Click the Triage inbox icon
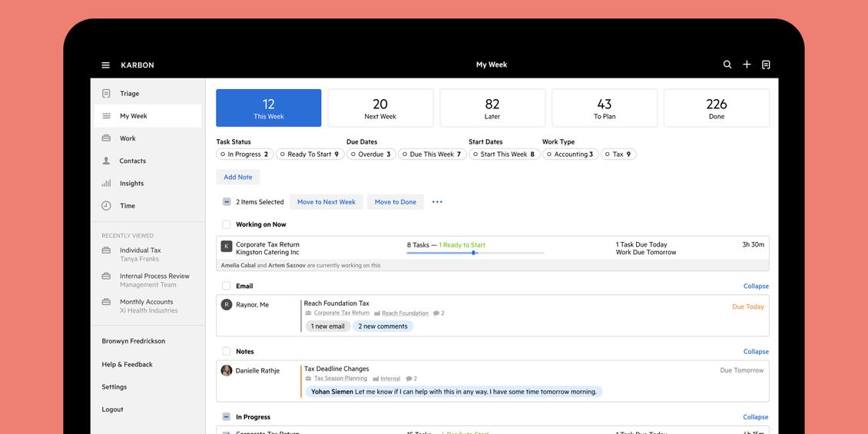The image size is (868, 434). 106,94
